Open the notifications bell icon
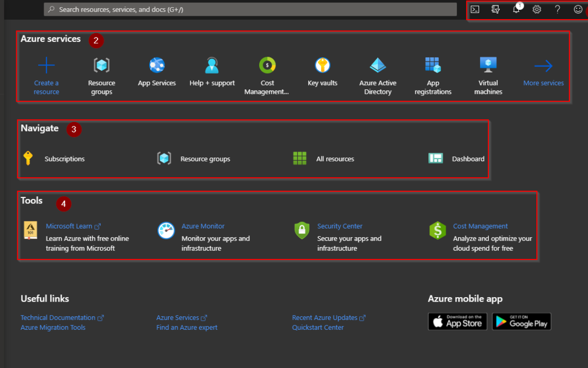This screenshot has width=588, height=368. [516, 9]
